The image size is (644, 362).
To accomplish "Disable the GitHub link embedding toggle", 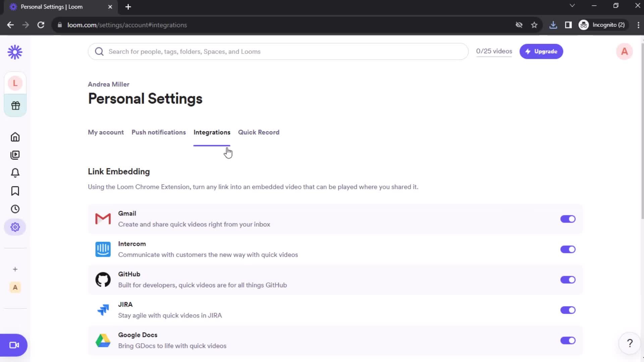I will [568, 280].
